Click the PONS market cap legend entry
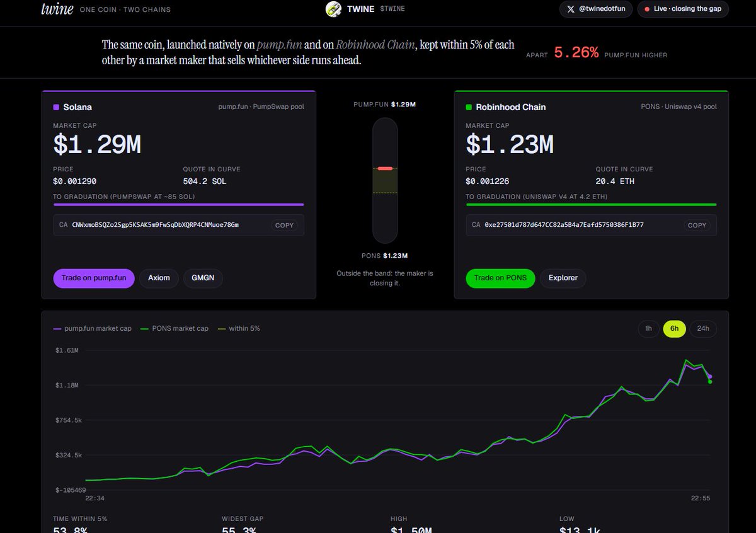 click(x=175, y=328)
